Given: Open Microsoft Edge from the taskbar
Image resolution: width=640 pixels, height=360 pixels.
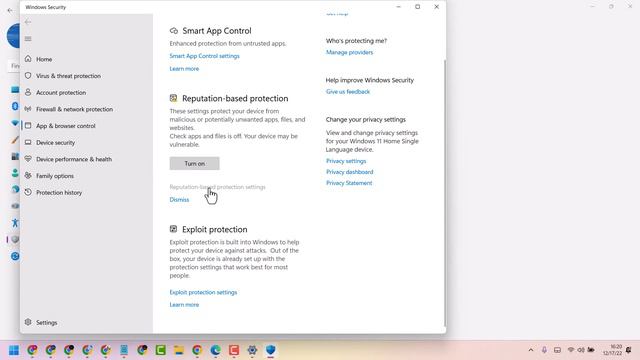Looking at the screenshot, I should coord(216,350).
